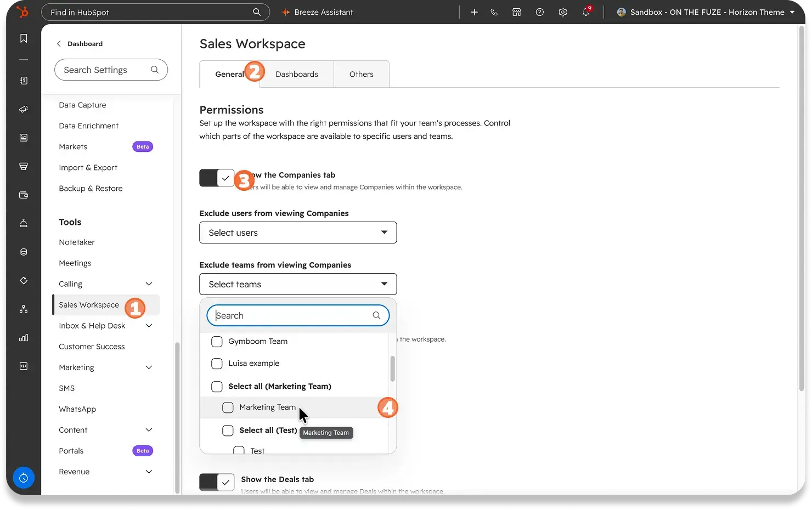Image resolution: width=812 pixels, height=510 pixels.
Task: Click the HubSpot sprocket logo
Action: point(22,12)
